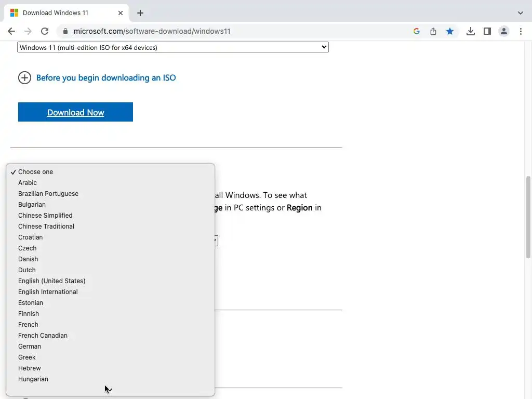
Task: Click the blue bookmark star
Action: [x=450, y=31]
